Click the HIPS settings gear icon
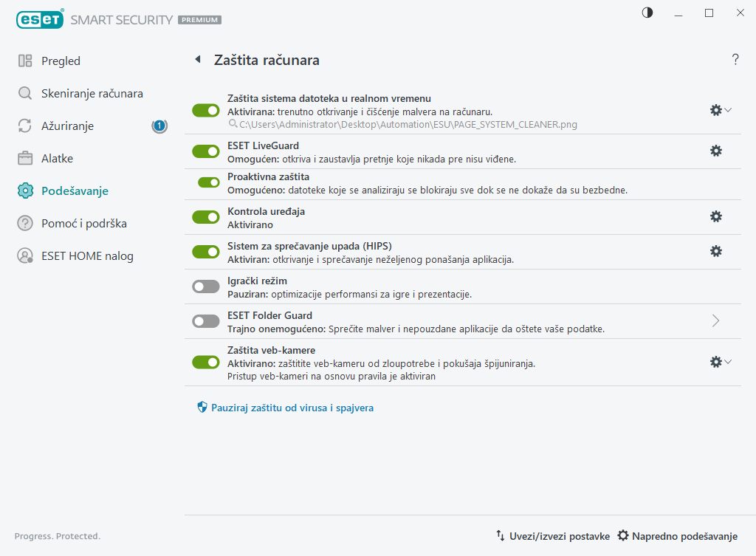This screenshot has width=756, height=556. 715,251
